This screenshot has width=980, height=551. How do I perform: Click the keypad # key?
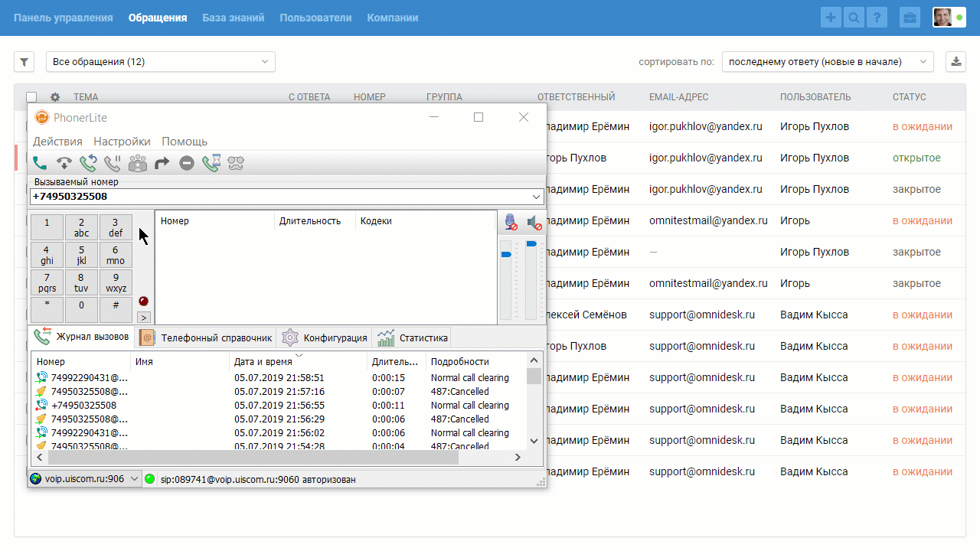click(116, 310)
